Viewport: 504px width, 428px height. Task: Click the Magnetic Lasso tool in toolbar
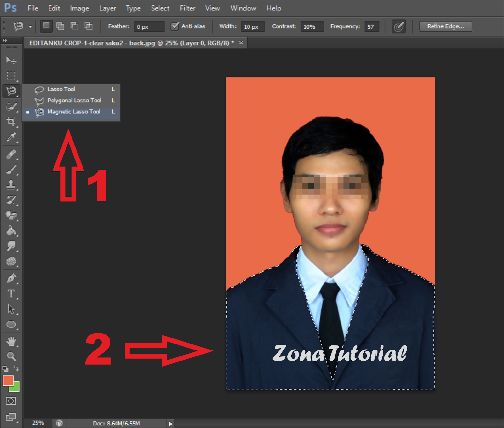point(11,91)
